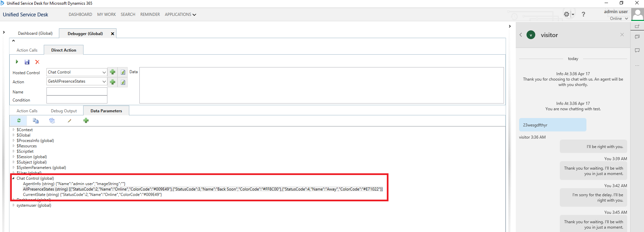Image resolution: width=644 pixels, height=232 pixels.
Task: Expand the left session panel arrow
Action: (x=4, y=32)
